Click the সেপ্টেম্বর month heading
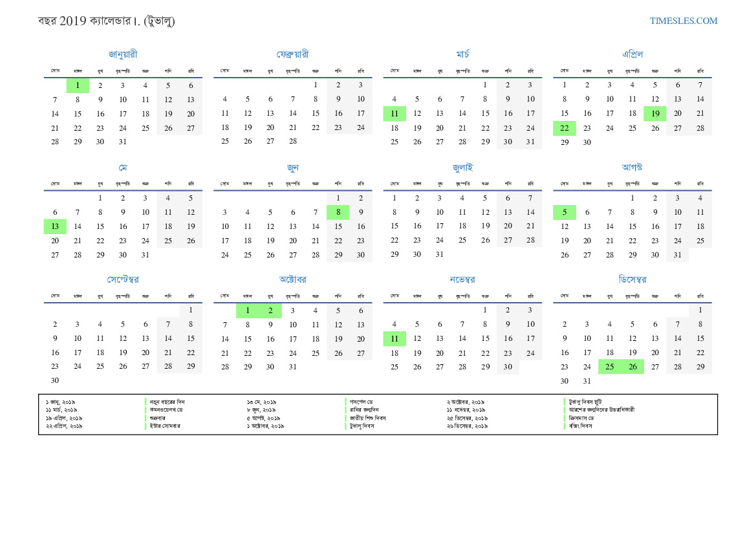This screenshot has width=756, height=535. point(123,279)
